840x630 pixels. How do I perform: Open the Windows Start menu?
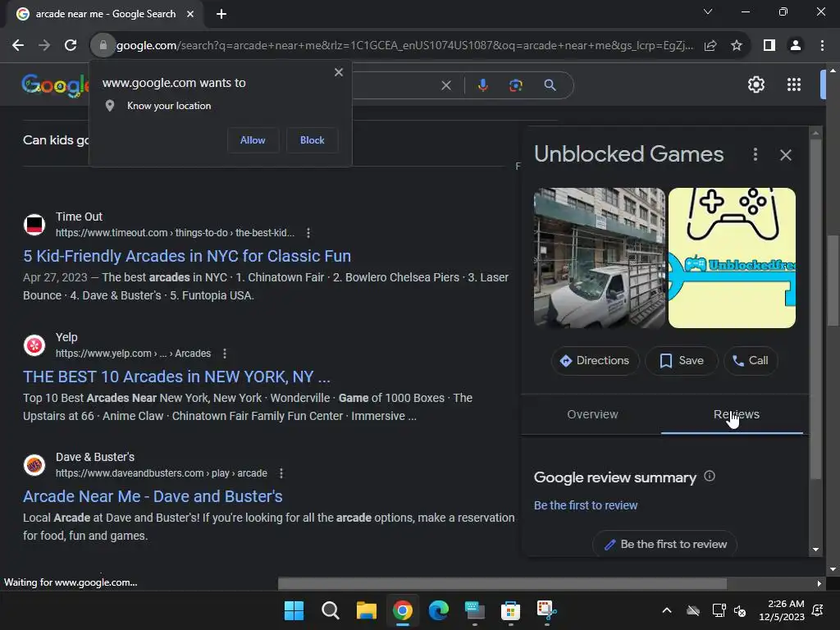[x=294, y=610]
